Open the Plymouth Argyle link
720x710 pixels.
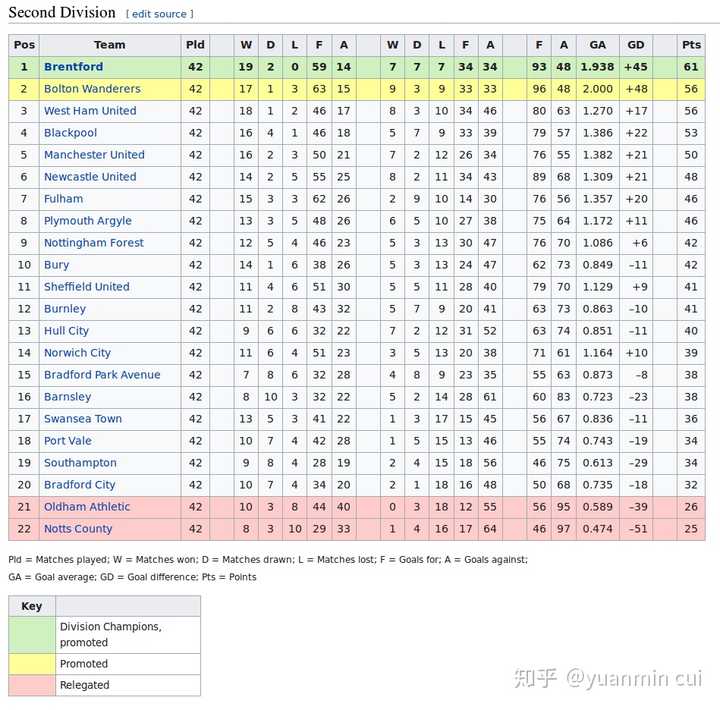(88, 221)
